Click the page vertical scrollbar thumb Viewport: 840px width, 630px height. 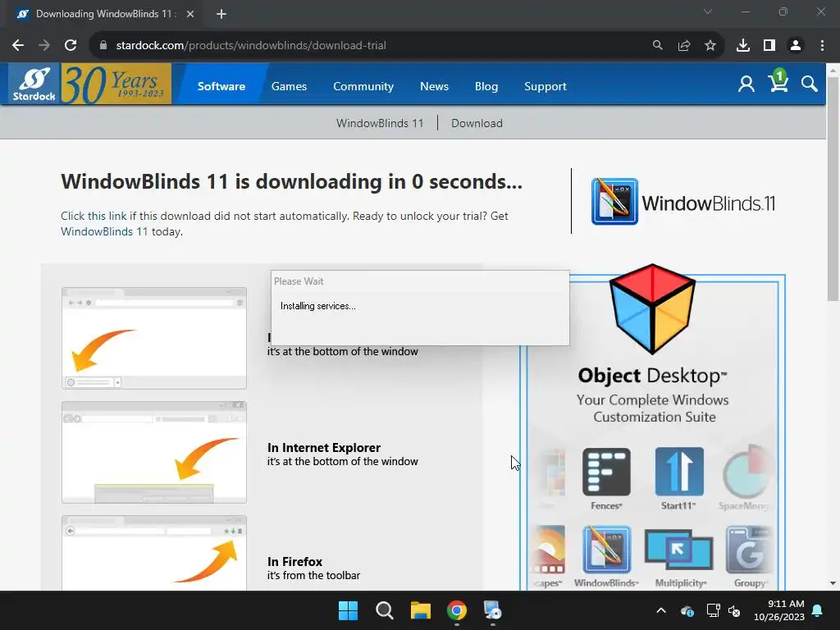click(833, 189)
